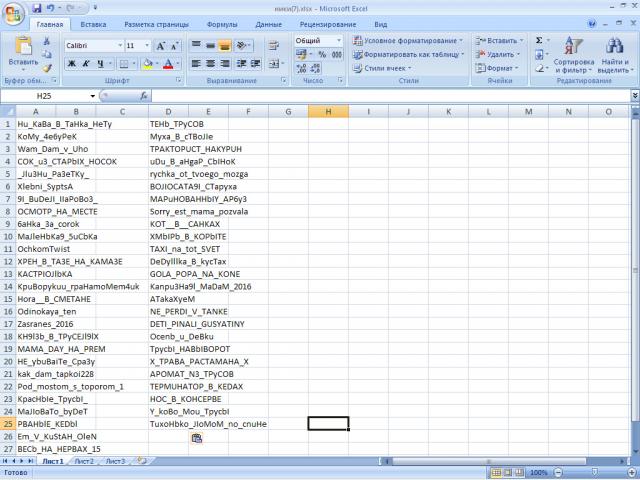Click the Name Box showing H25

[48, 96]
